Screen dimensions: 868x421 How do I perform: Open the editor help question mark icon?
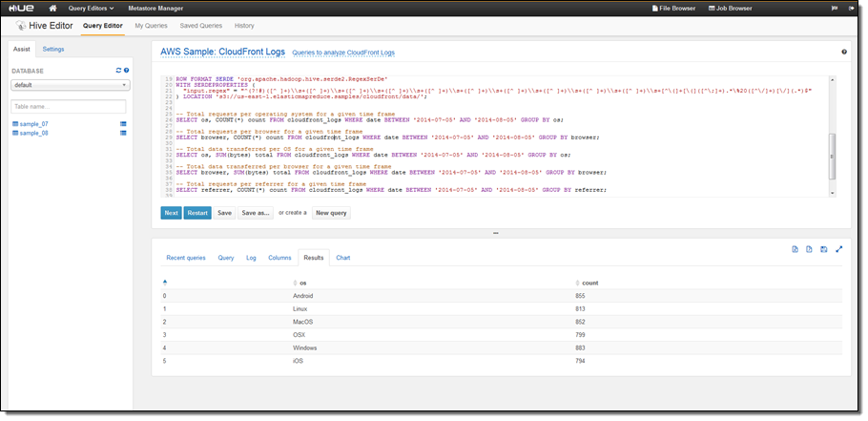click(x=844, y=53)
